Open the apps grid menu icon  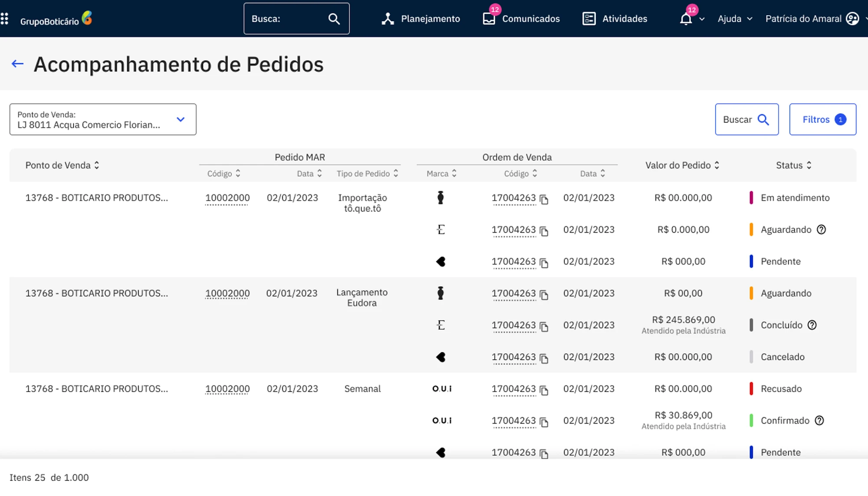[4, 19]
